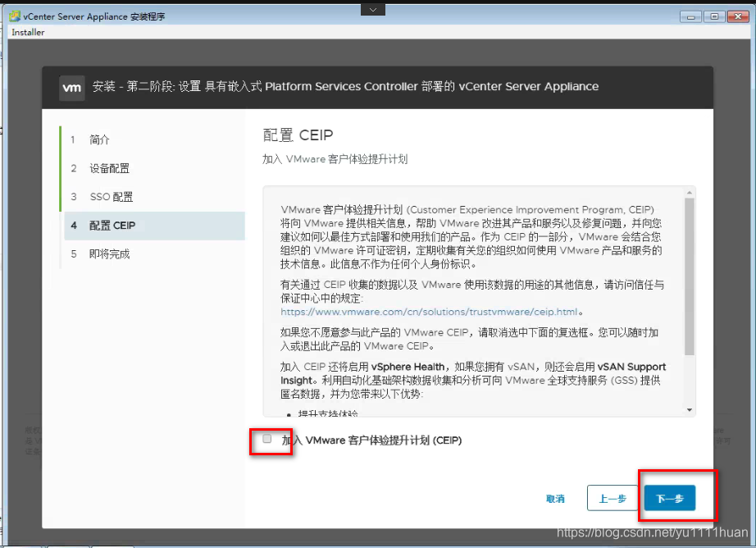Screen dimensions: 756x548
Task: Expand the top chevron dropdown tab
Action: point(373,9)
